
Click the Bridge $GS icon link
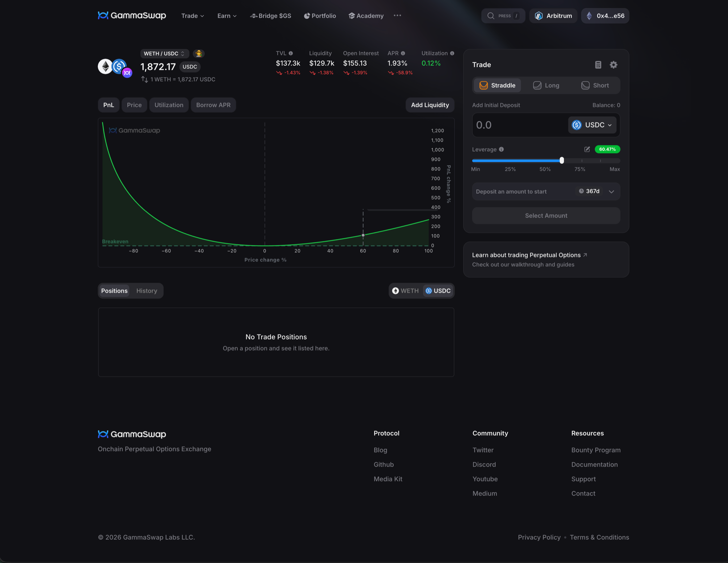click(270, 16)
